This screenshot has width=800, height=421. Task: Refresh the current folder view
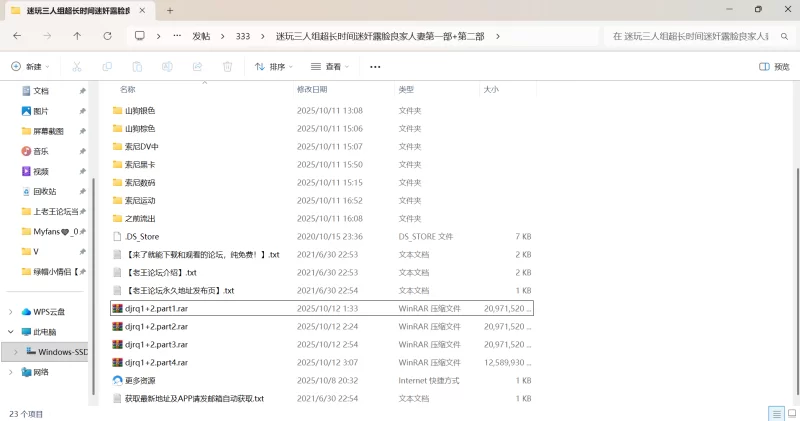coord(108,36)
